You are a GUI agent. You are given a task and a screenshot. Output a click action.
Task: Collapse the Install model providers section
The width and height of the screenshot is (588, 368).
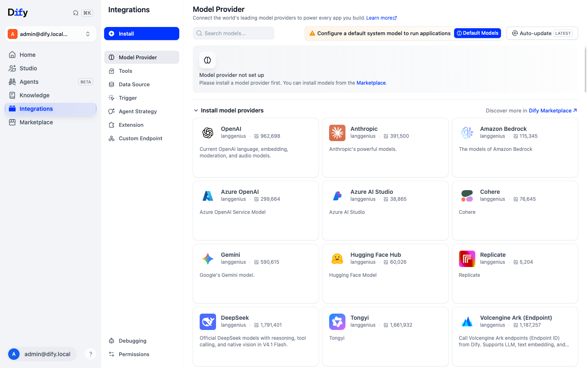pos(229,110)
